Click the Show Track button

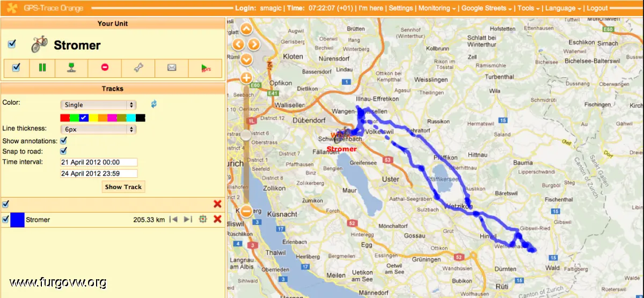coord(123,187)
